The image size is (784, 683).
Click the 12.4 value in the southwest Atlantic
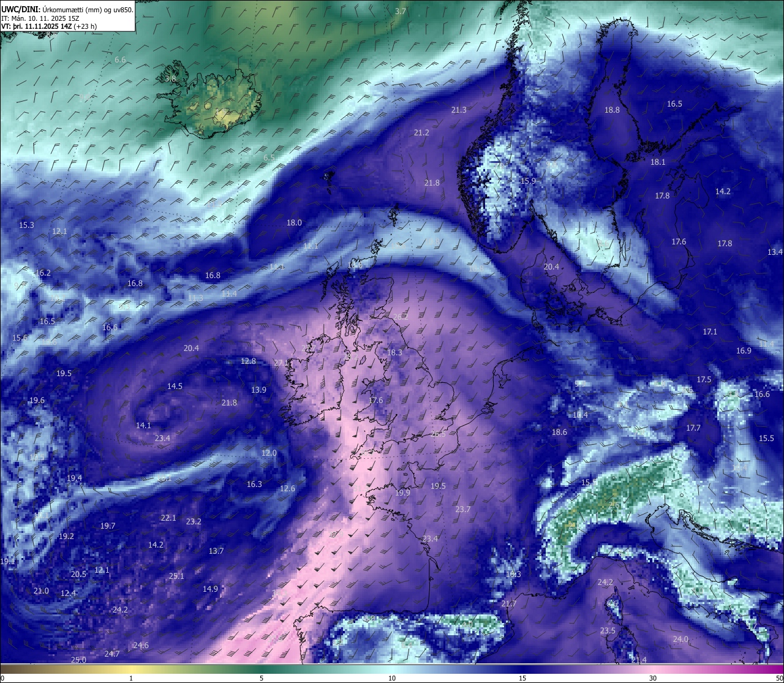(68, 594)
